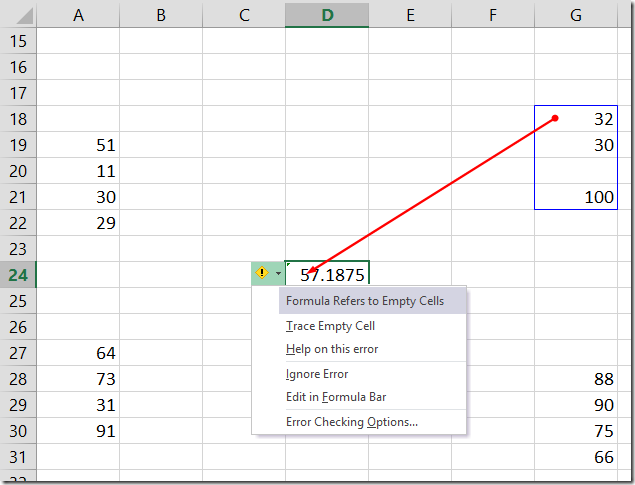Select cell A28 with value 73

(78, 379)
